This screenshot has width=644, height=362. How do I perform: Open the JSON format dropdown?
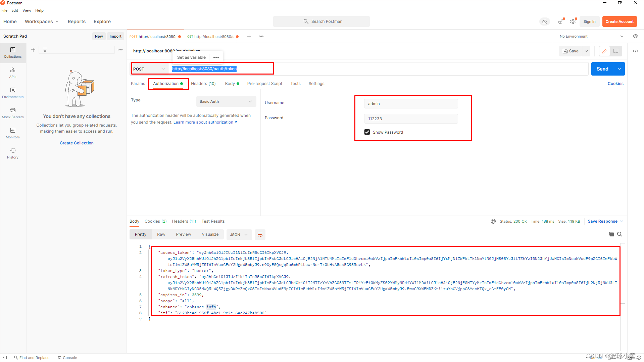[x=239, y=235]
